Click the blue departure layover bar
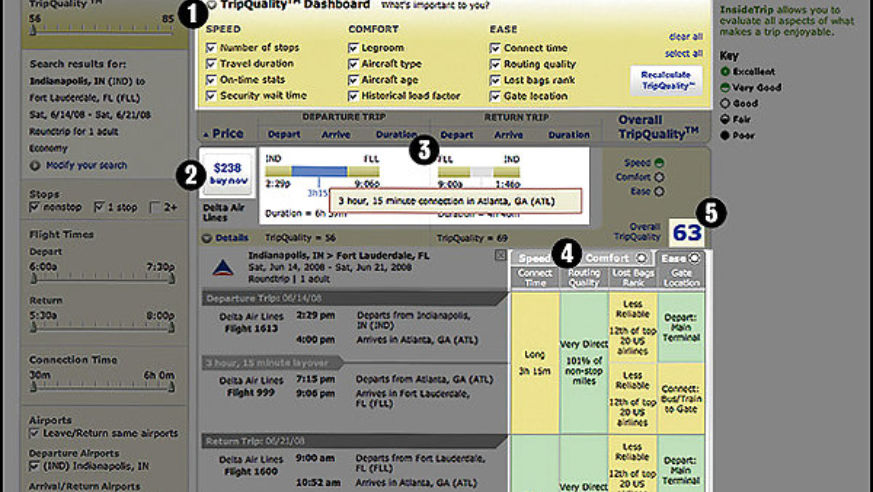 (320, 171)
